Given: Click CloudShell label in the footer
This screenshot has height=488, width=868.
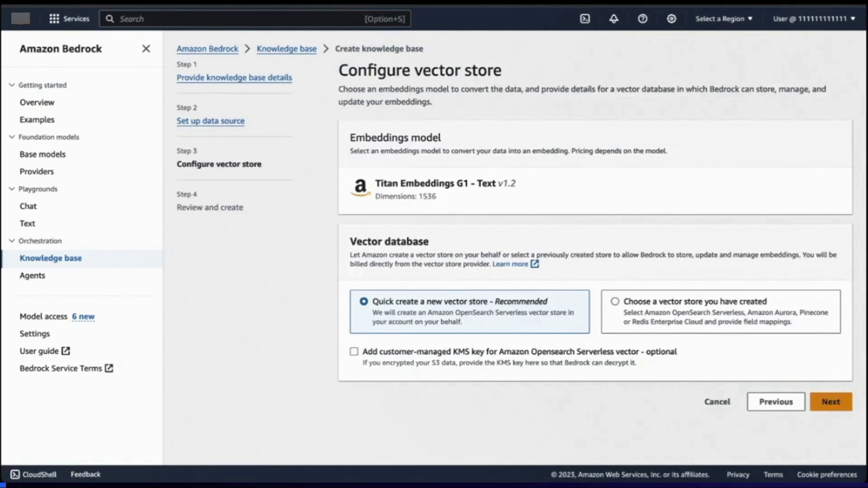Looking at the screenshot, I should [39, 474].
